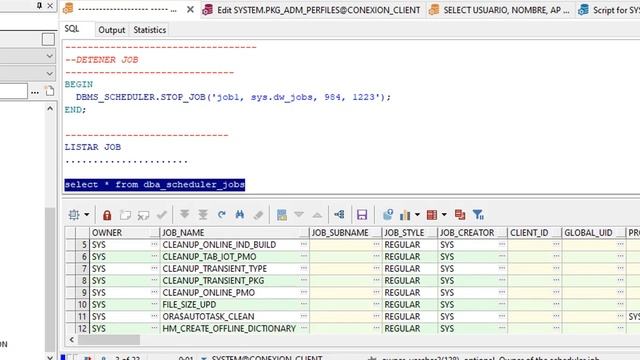Open the Edit SYSTEM.PKG_ADM_PERFILES window tab
Screen dimensions: 640x360
tap(312, 10)
